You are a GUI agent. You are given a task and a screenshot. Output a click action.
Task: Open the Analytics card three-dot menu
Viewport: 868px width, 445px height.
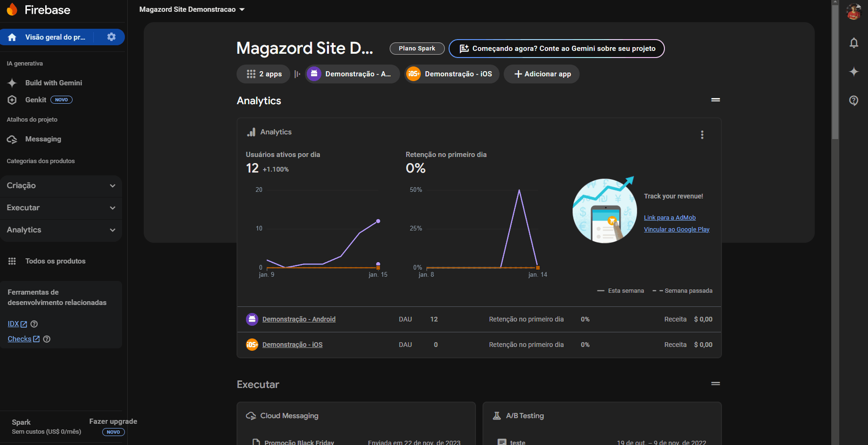[702, 135]
